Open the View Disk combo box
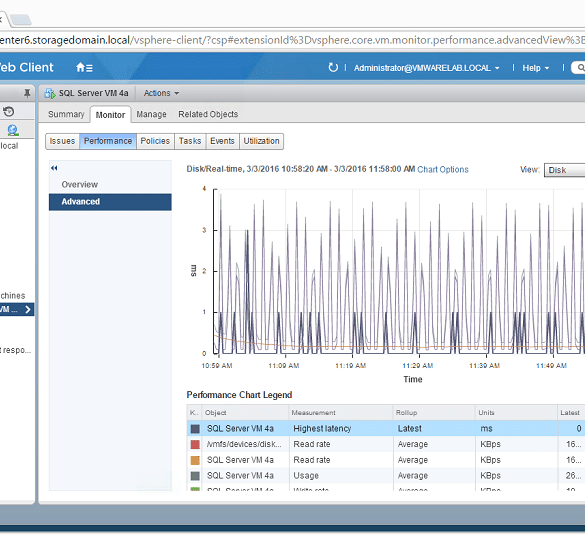Screen dimensions: 585x535 pos(564,170)
